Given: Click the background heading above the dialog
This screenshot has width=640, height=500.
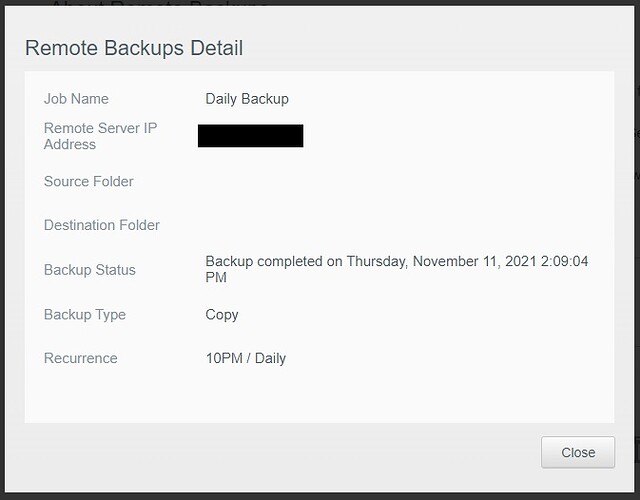Looking at the screenshot, I should pyautogui.click(x=160, y=7).
